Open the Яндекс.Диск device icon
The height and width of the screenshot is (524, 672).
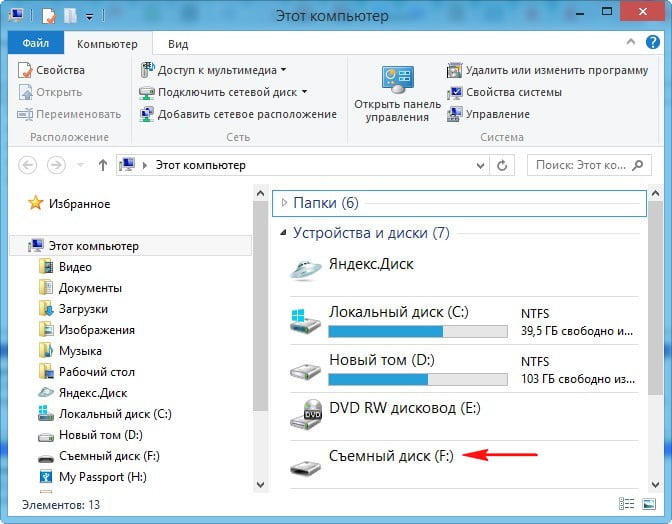tap(306, 267)
